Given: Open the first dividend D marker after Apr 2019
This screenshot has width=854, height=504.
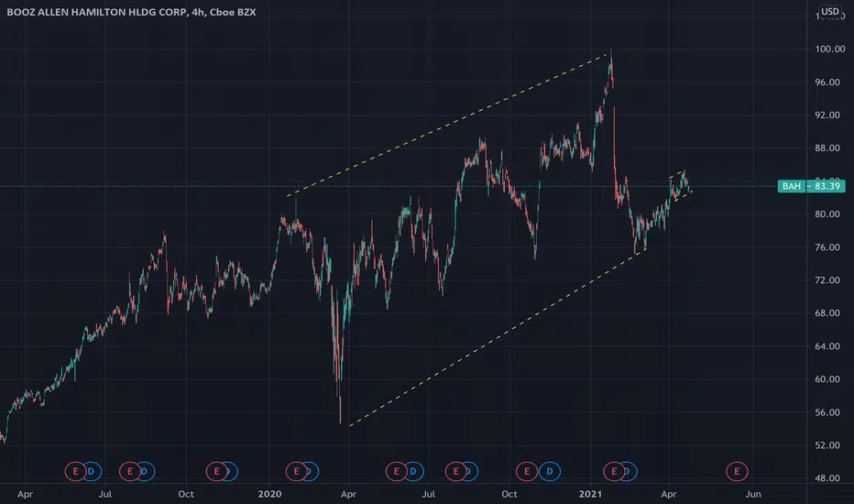Looking at the screenshot, I should pyautogui.click(x=92, y=471).
